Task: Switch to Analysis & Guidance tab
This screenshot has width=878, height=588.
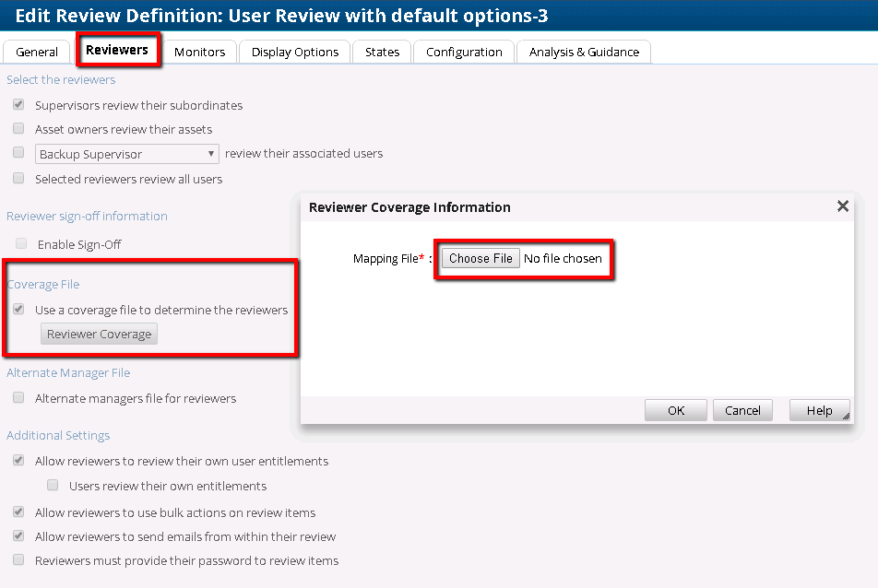Action: [x=584, y=53]
